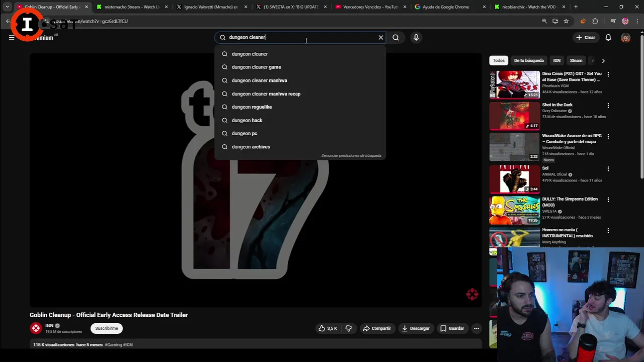
Task: Go back with browser back arrow
Action: point(8,21)
